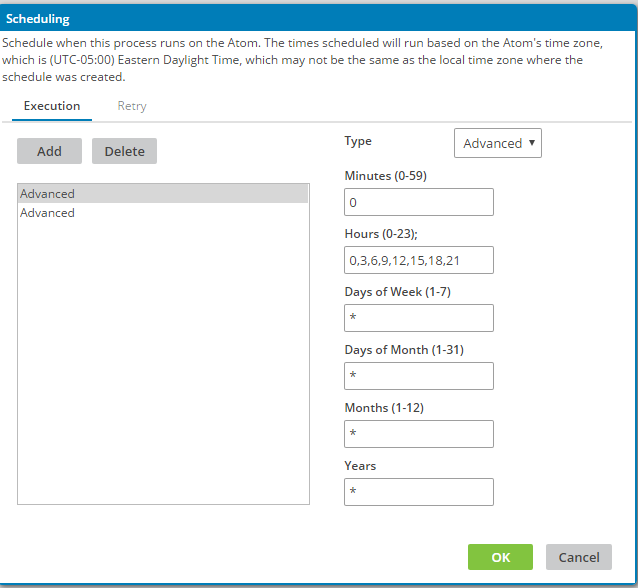Click the Delete schedule button
Screen dimensions: 638x588
click(x=124, y=151)
